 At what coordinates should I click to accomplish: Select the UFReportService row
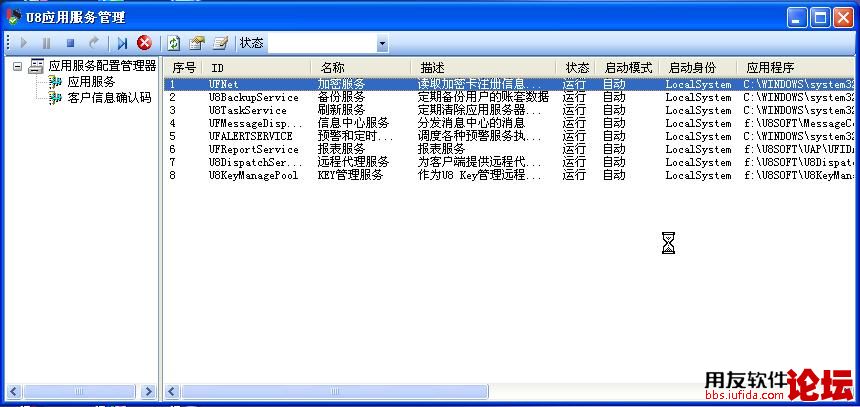pyautogui.click(x=509, y=149)
